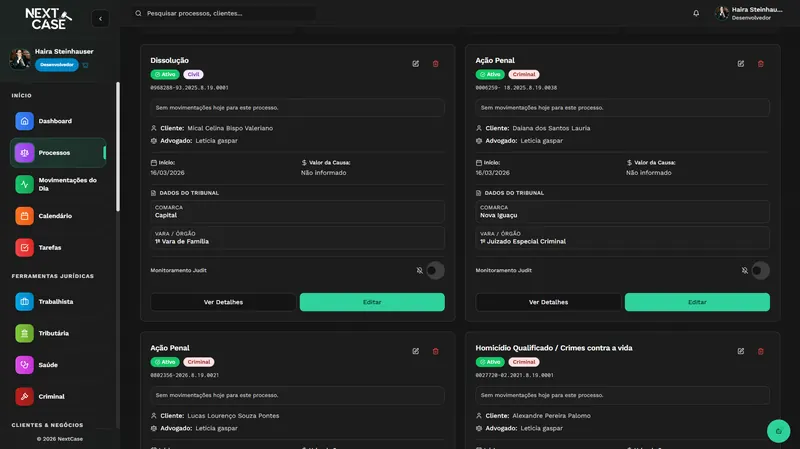The width and height of the screenshot is (800, 449).
Task: Open the Calendário sidebar icon
Action: pyautogui.click(x=24, y=216)
